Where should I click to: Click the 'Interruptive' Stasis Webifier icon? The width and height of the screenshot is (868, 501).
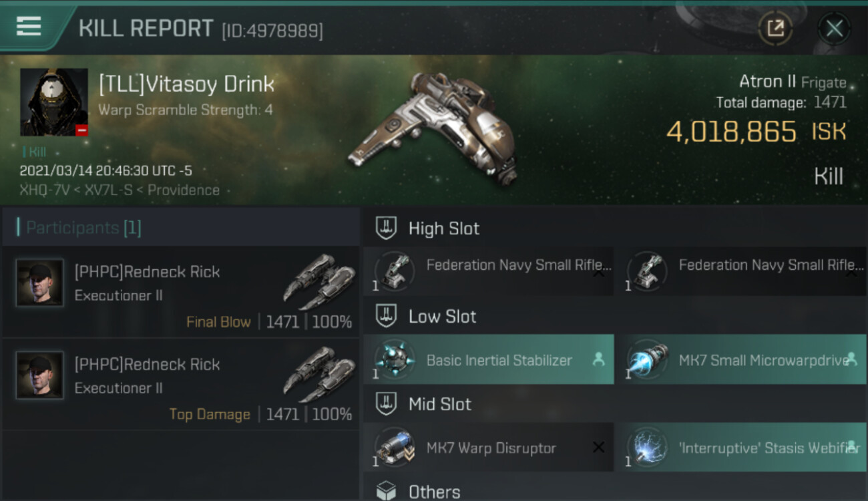[x=646, y=448]
